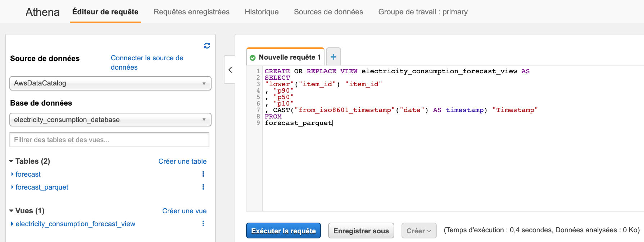Viewport: 644px width, 242px height.
Task: Click line number 1 in the editor gutter
Action: coord(258,71)
